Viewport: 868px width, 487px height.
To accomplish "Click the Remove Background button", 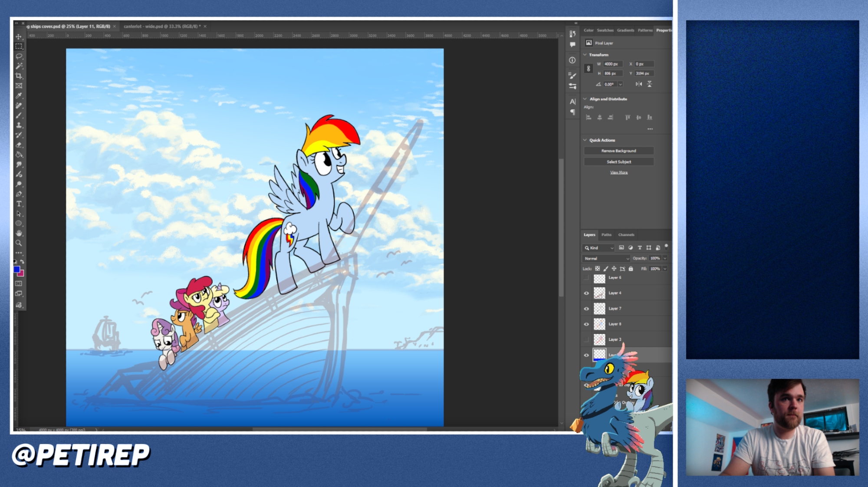I will point(618,151).
